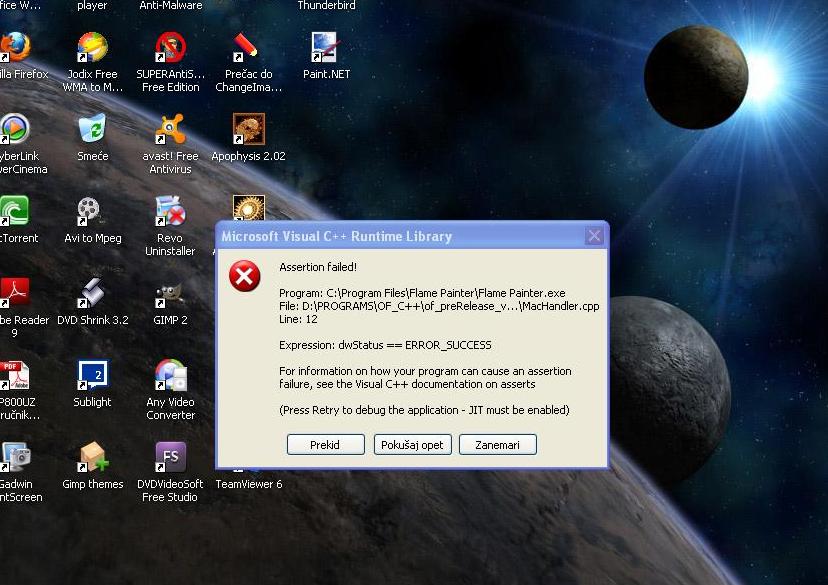Click the 'Press Retry to debug' message
Viewport: 828px width, 585px height.
424,410
